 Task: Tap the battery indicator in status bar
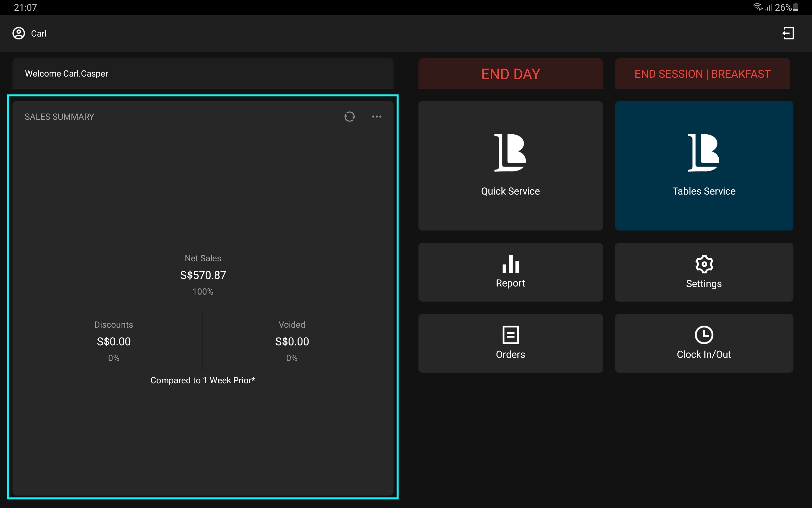coord(795,7)
